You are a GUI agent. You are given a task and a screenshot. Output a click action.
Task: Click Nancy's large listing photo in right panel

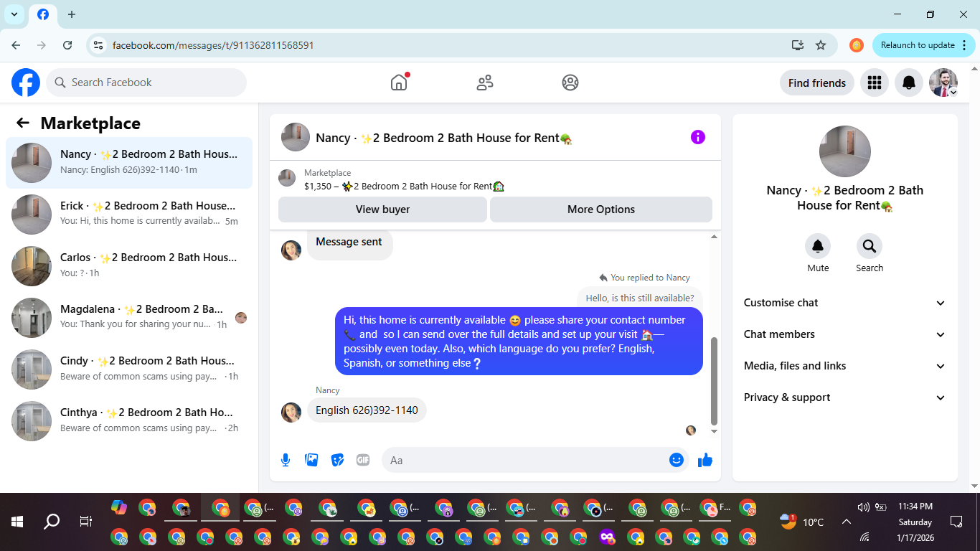coord(845,151)
